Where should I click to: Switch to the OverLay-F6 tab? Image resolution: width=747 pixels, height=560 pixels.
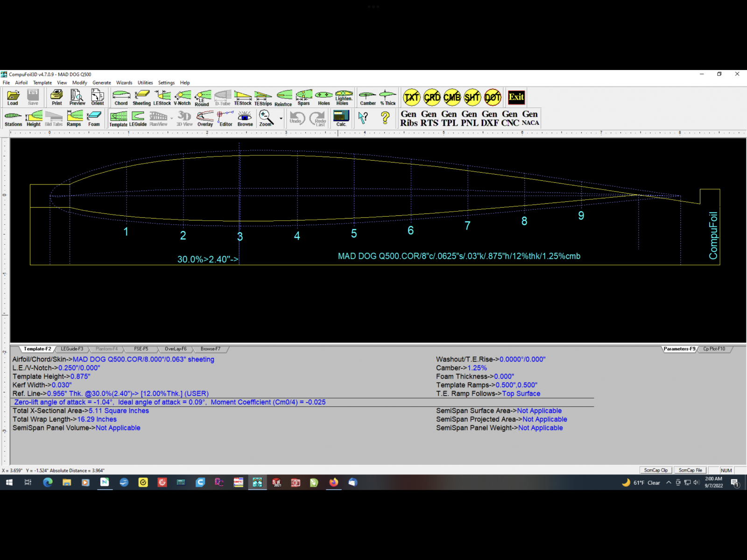(x=176, y=349)
